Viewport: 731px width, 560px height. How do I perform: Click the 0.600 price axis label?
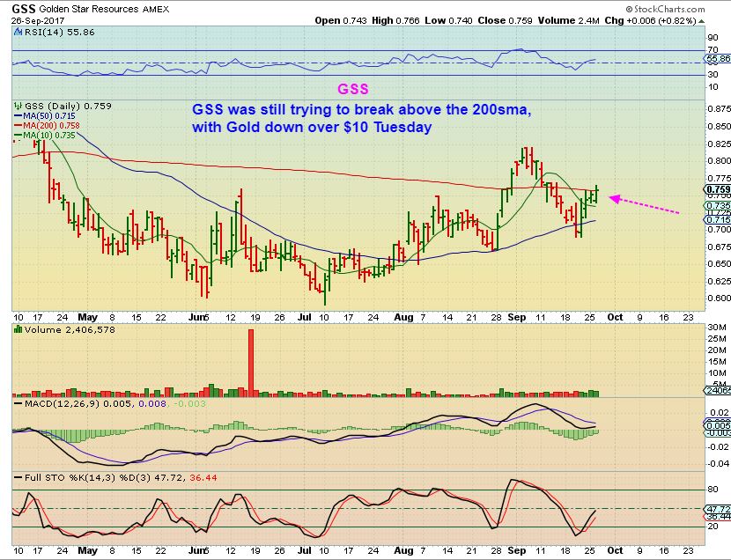[x=719, y=298]
